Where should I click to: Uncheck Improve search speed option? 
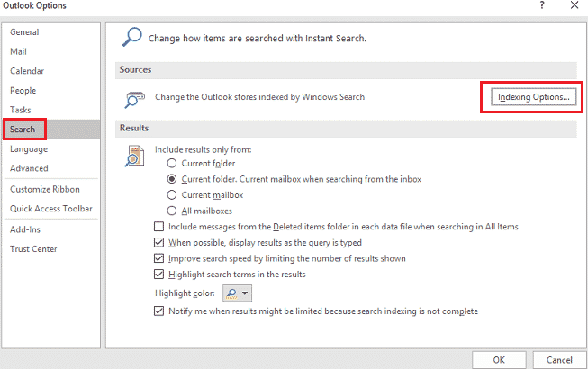point(160,258)
